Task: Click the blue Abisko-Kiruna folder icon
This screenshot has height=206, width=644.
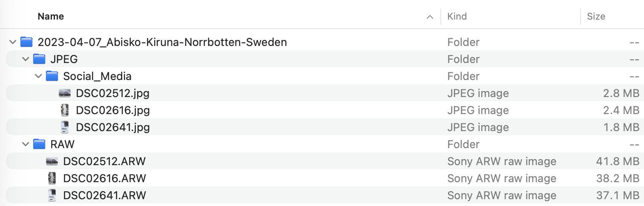Action: (26, 42)
